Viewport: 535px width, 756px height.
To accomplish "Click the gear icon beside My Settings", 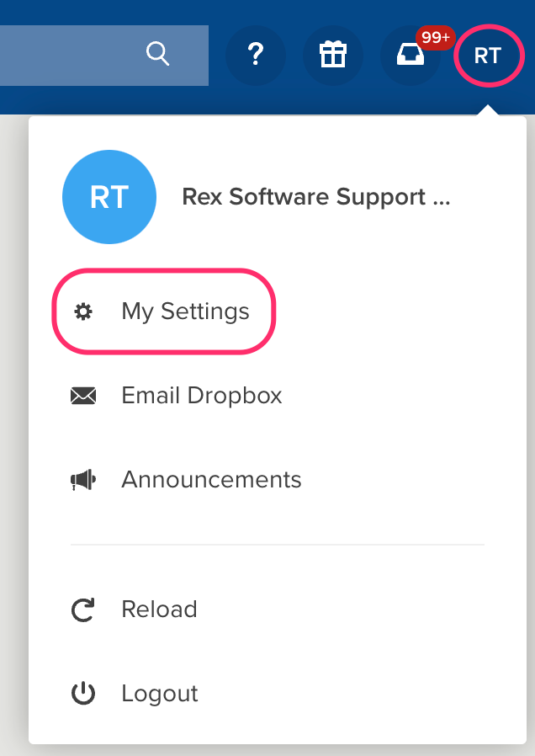I will click(x=83, y=311).
